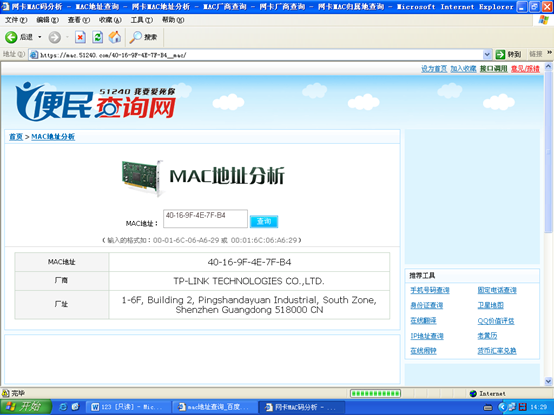Image resolution: width=554 pixels, height=415 pixels.
Task: Open the address bar URL dropdown
Action: pos(487,54)
